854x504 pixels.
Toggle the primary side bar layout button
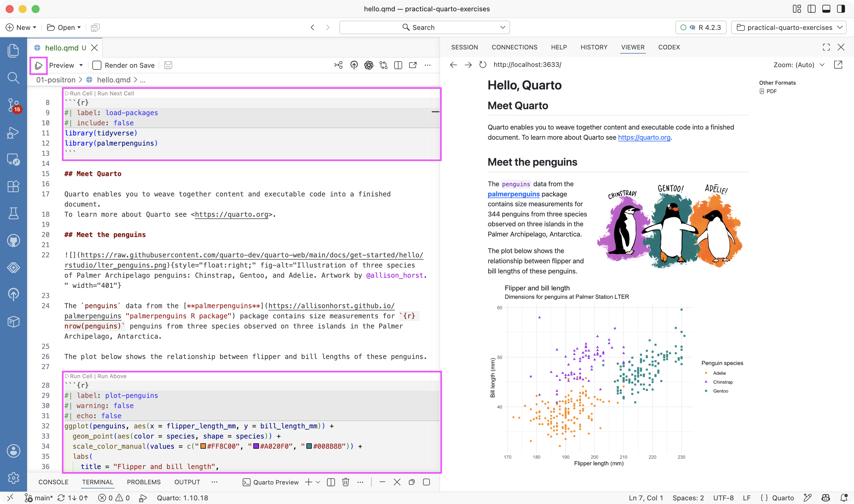pyautogui.click(x=812, y=9)
